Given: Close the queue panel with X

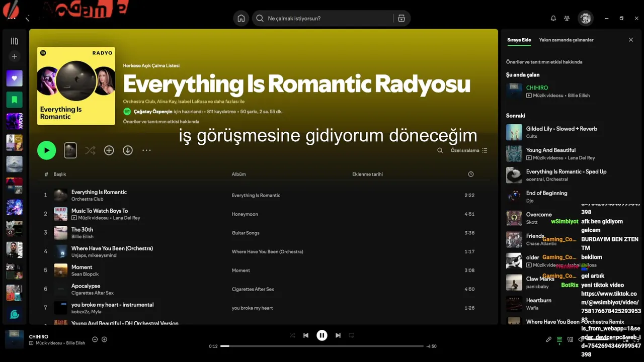Looking at the screenshot, I should point(630,40).
